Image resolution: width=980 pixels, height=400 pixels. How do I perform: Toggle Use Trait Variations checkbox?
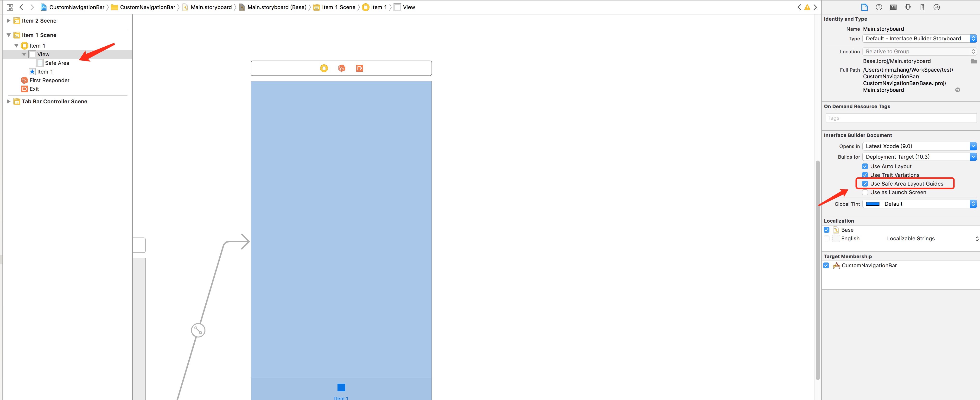click(865, 175)
